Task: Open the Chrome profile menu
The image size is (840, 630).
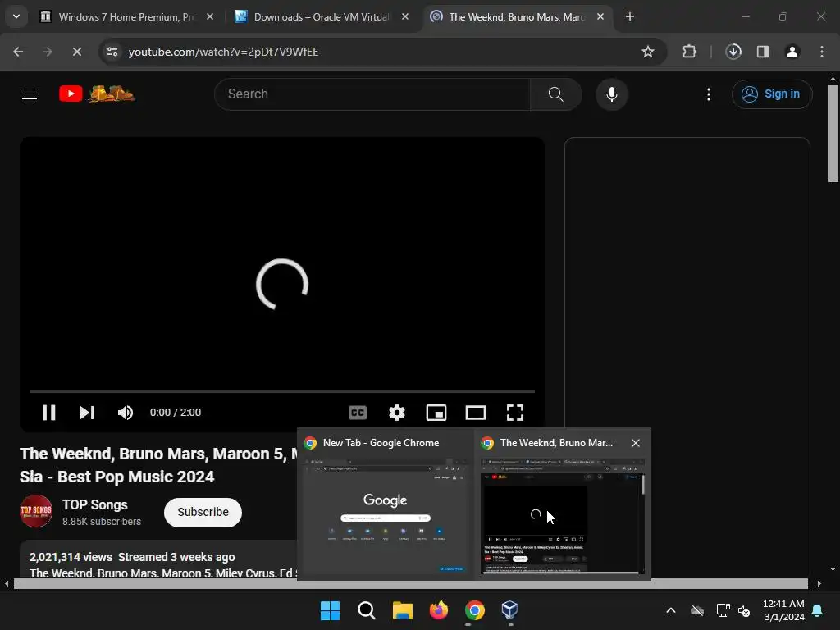Action: pos(792,52)
